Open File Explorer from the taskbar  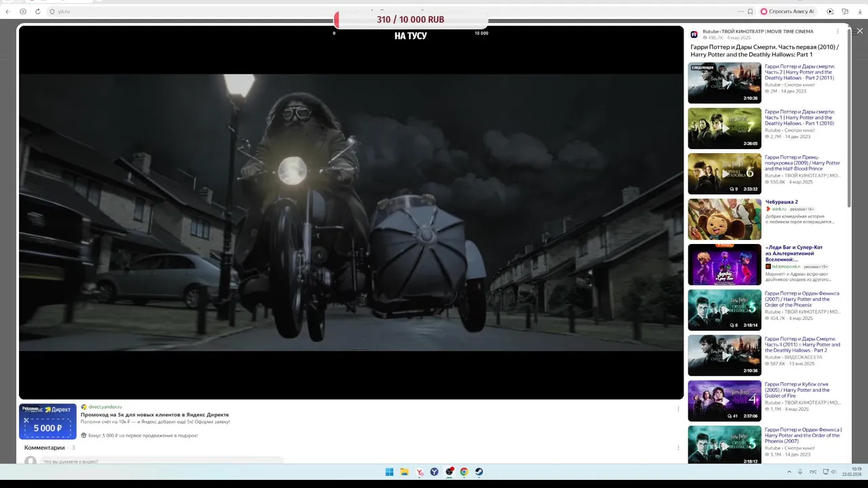pos(404,472)
